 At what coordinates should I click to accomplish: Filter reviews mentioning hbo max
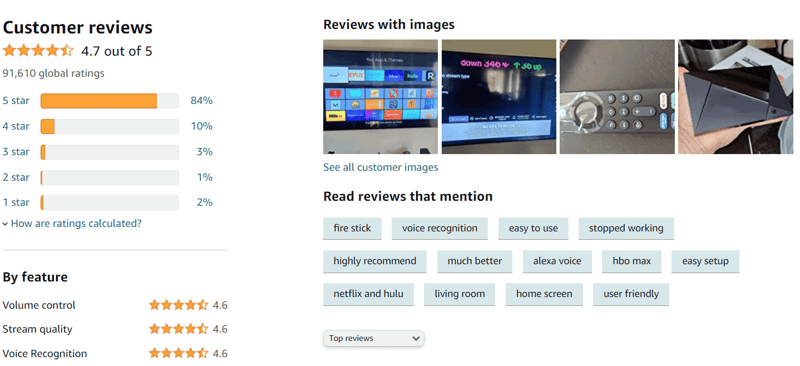tap(632, 261)
